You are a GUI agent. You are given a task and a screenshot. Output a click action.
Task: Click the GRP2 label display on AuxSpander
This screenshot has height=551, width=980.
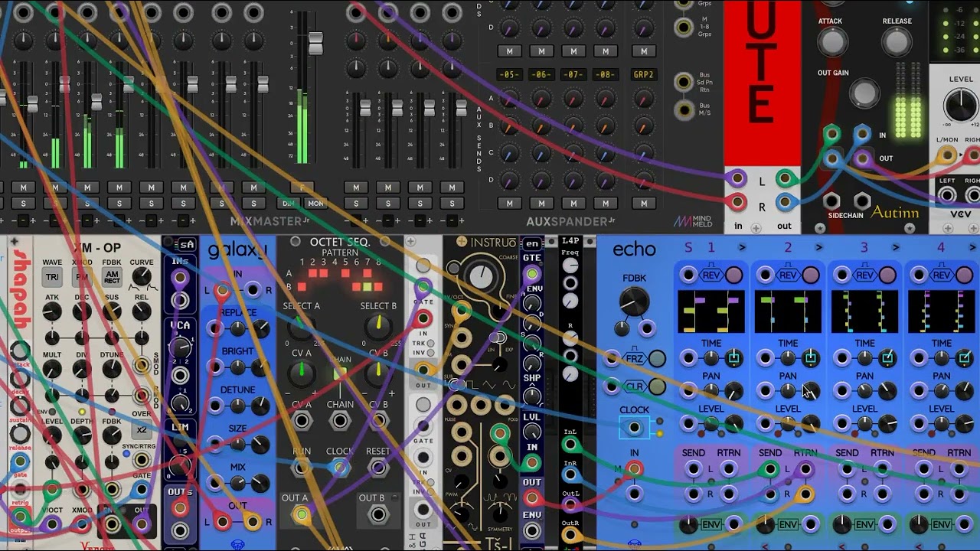644,74
